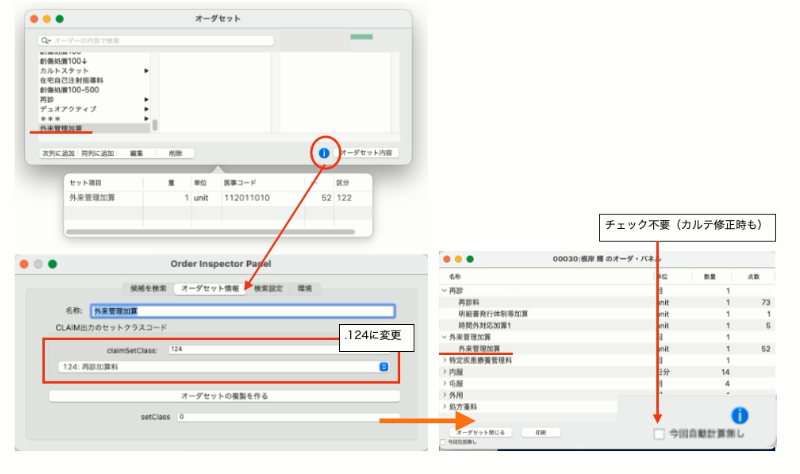Collapse the 再診 tree group
The height and width of the screenshot is (474, 800).
click(445, 291)
